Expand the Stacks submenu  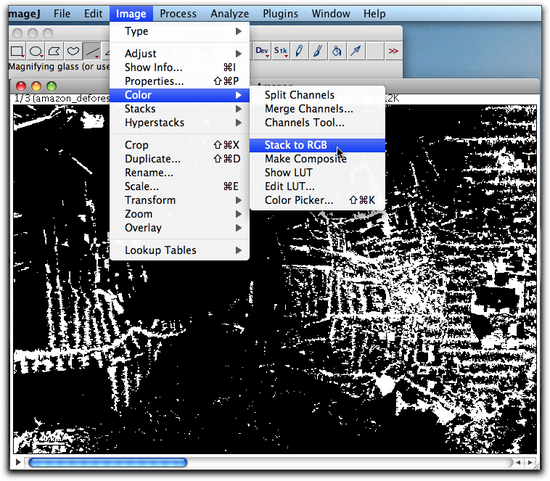180,109
